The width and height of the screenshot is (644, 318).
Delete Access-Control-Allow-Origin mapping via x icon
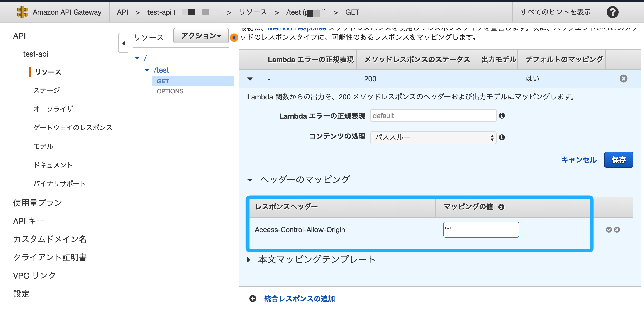click(617, 230)
